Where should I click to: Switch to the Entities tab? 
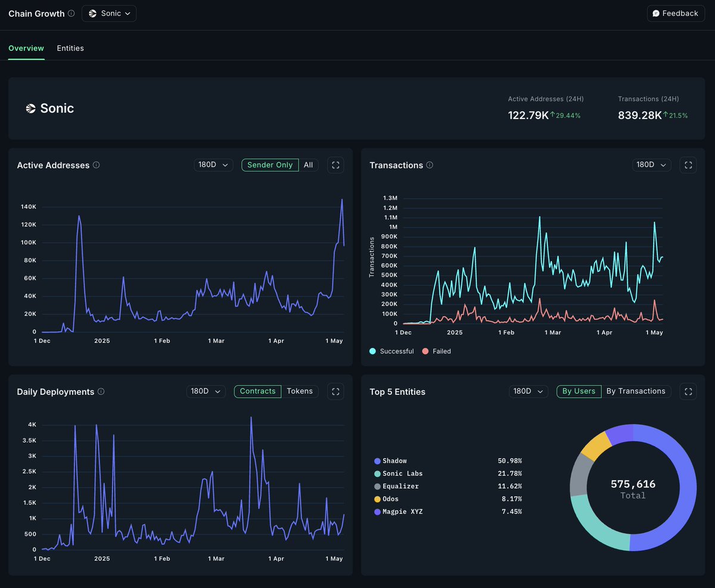[70, 48]
